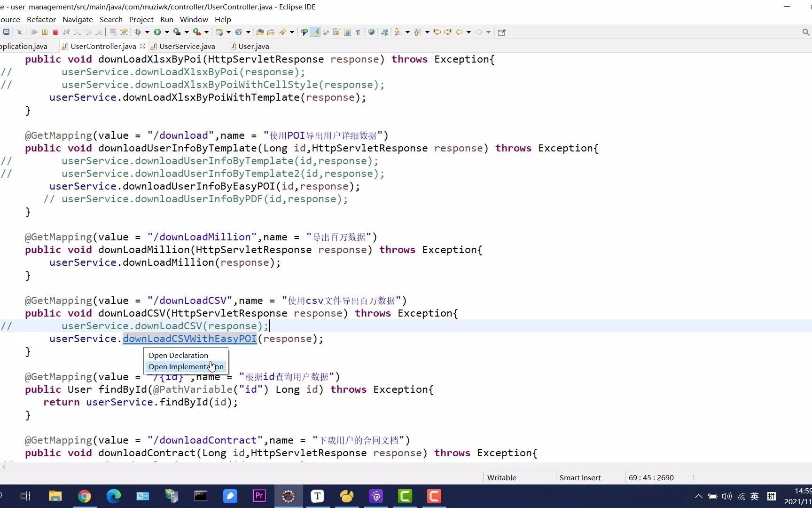The width and height of the screenshot is (812, 508).
Task: Click the Open Console toolbar icon
Action: (6, 32)
